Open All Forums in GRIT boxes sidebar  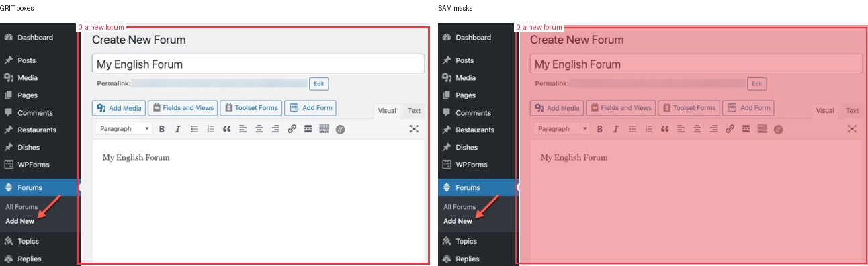(x=21, y=207)
